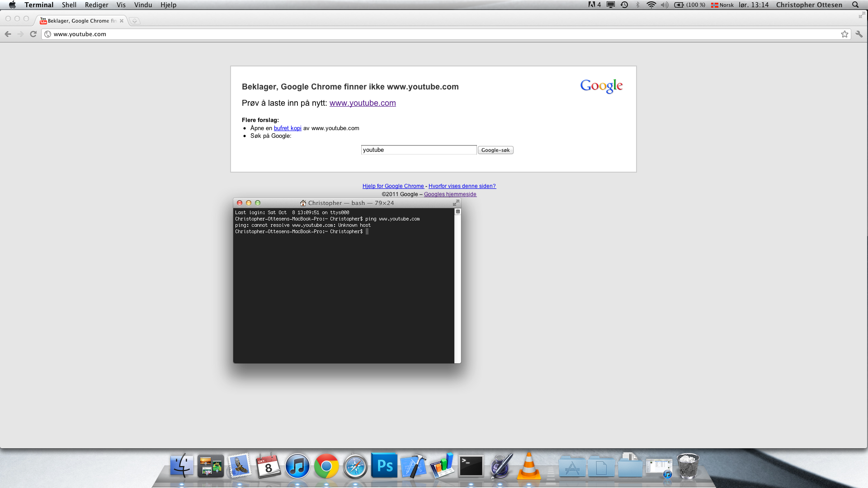
Task: Click the Google-søk button
Action: pyautogui.click(x=495, y=150)
